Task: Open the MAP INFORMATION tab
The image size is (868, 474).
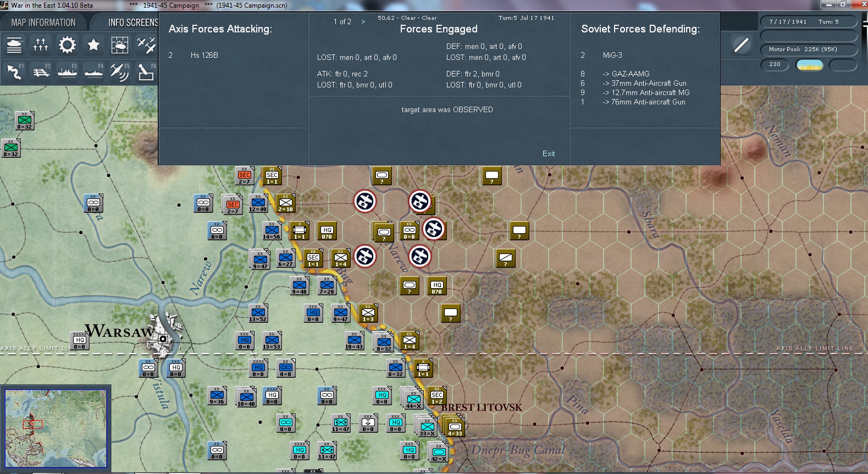Action: coord(43,23)
